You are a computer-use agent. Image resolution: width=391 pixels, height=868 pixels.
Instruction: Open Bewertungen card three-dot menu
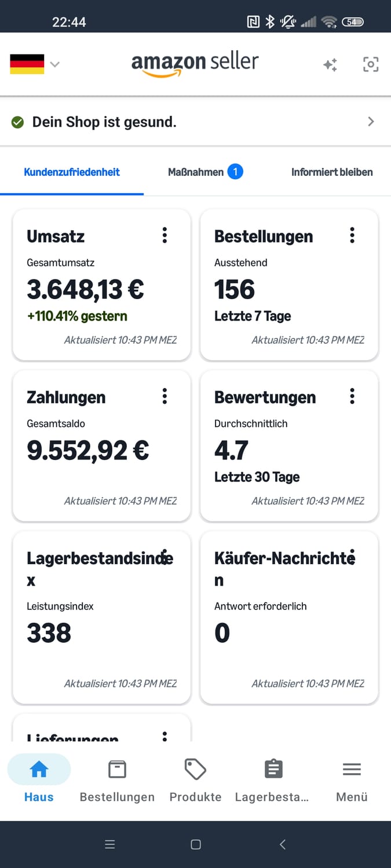coord(352,396)
